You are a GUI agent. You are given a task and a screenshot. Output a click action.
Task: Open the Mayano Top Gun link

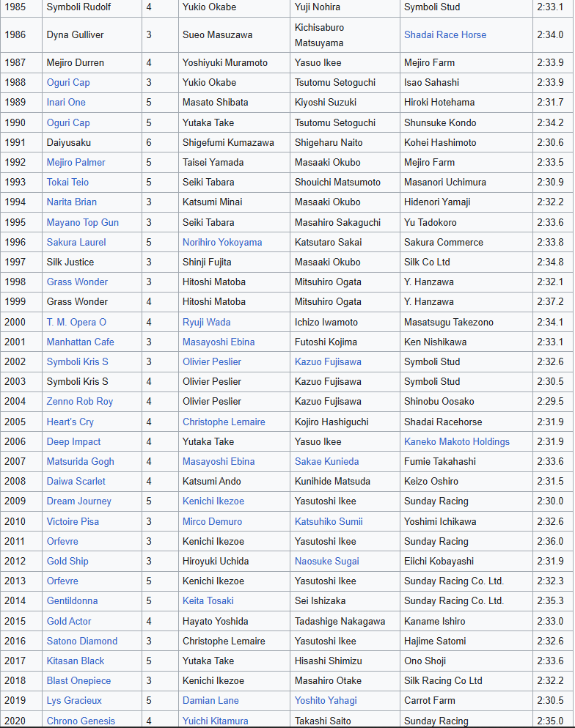83,222
